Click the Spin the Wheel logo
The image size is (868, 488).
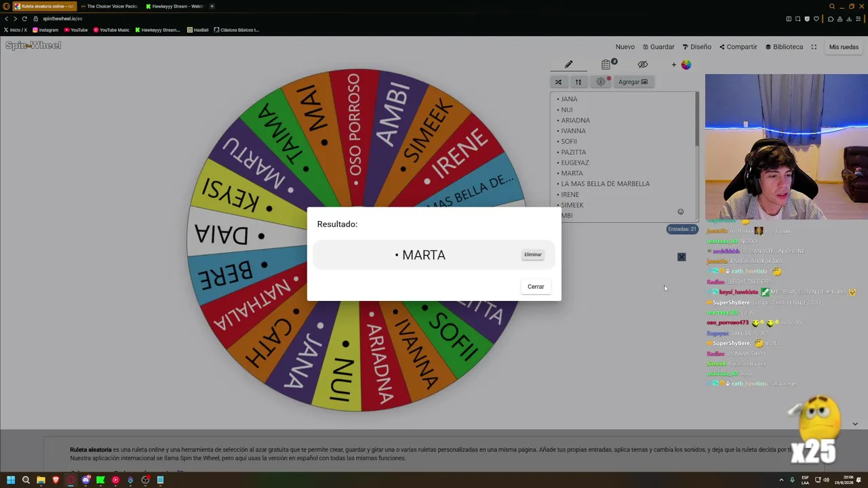point(33,45)
